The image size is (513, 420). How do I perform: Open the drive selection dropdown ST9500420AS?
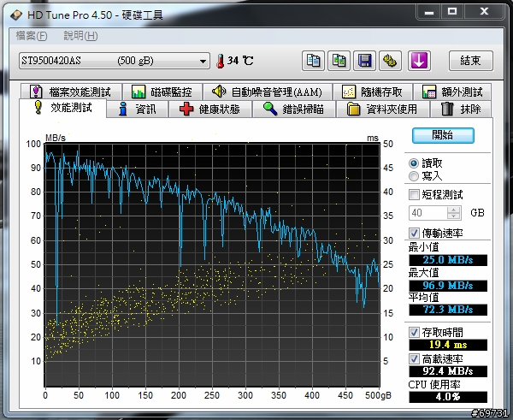115,61
